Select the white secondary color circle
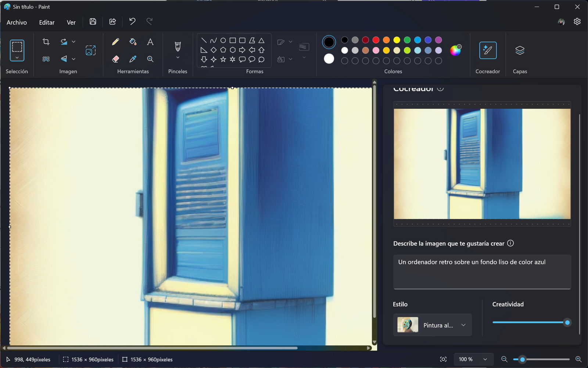Screen dimensions: 588x368 point(329,59)
